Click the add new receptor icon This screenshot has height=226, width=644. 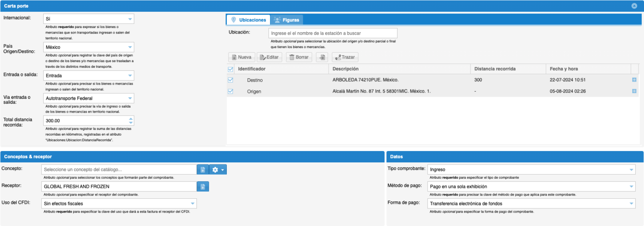pos(203,187)
